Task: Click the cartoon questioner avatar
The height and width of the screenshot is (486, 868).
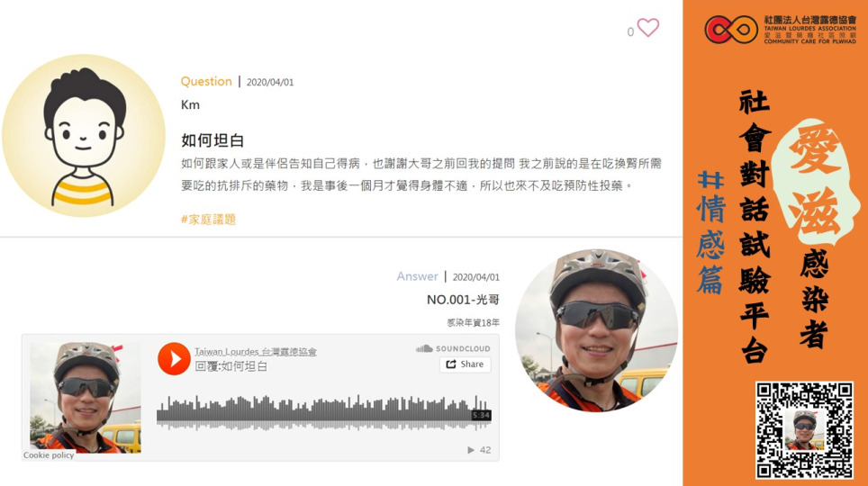Action: pos(84,136)
